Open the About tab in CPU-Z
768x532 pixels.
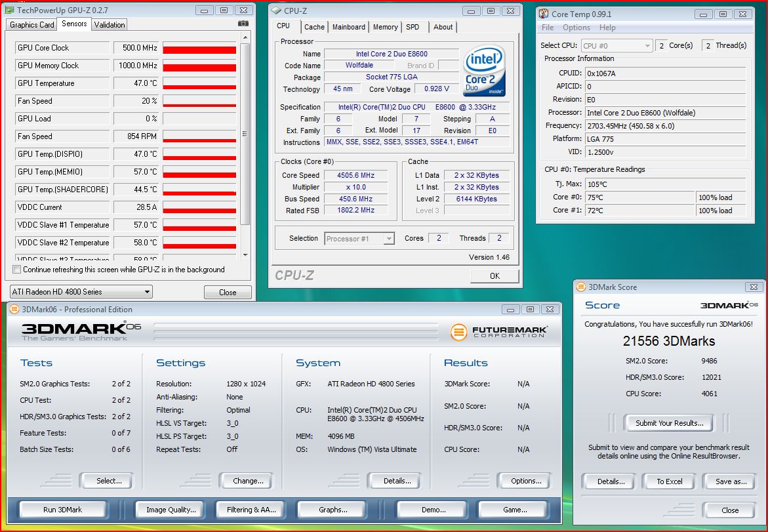pyautogui.click(x=443, y=27)
